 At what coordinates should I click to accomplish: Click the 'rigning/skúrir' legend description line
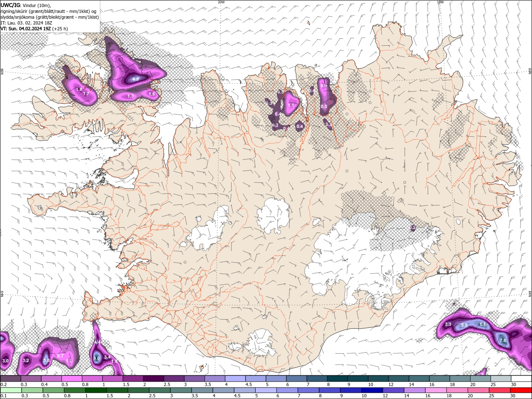49,11
